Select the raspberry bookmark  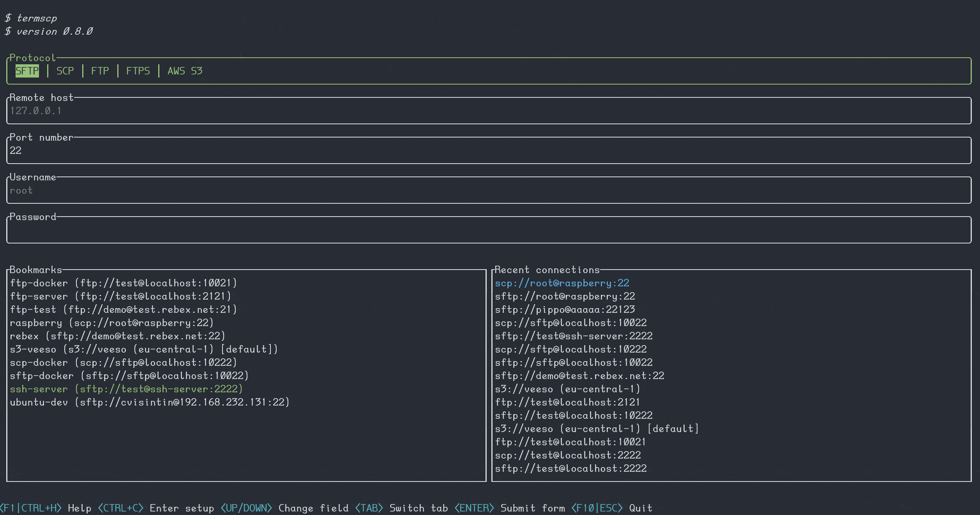(x=111, y=323)
